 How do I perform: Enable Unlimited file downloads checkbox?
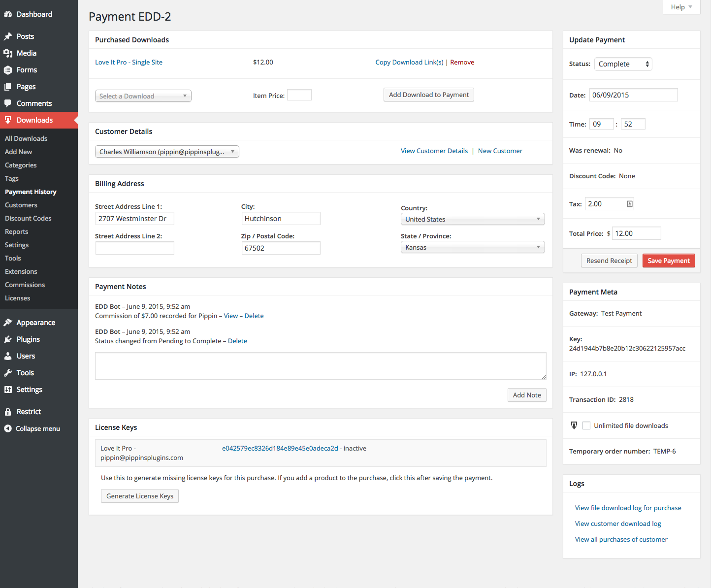click(586, 425)
